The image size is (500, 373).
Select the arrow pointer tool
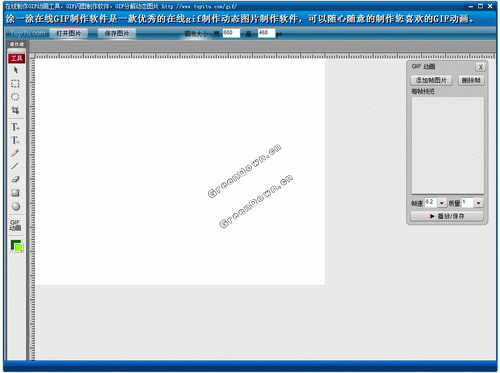[x=16, y=70]
